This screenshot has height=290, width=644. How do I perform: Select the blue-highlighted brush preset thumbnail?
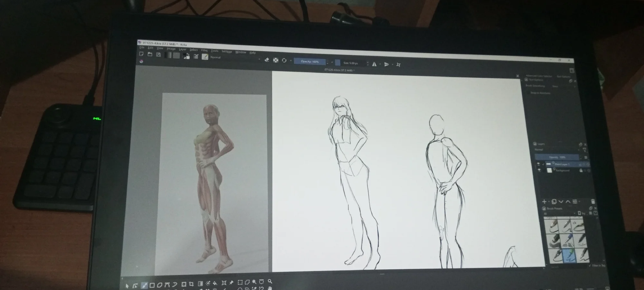(569, 255)
